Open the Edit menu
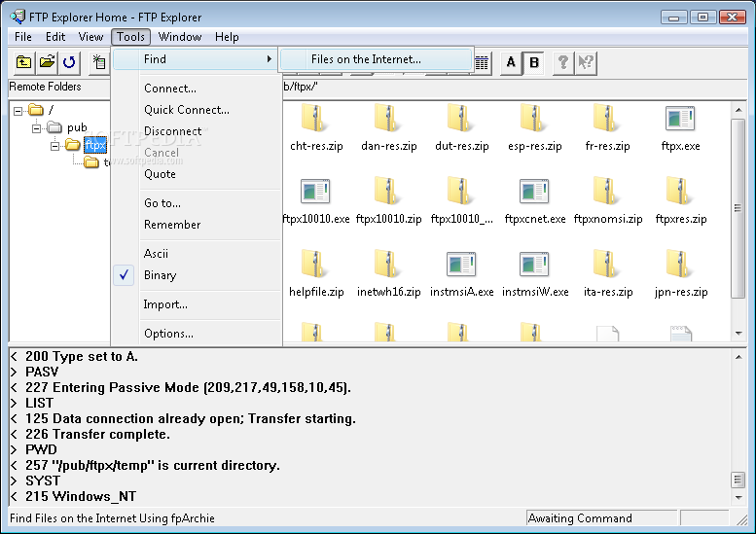 pyautogui.click(x=55, y=37)
